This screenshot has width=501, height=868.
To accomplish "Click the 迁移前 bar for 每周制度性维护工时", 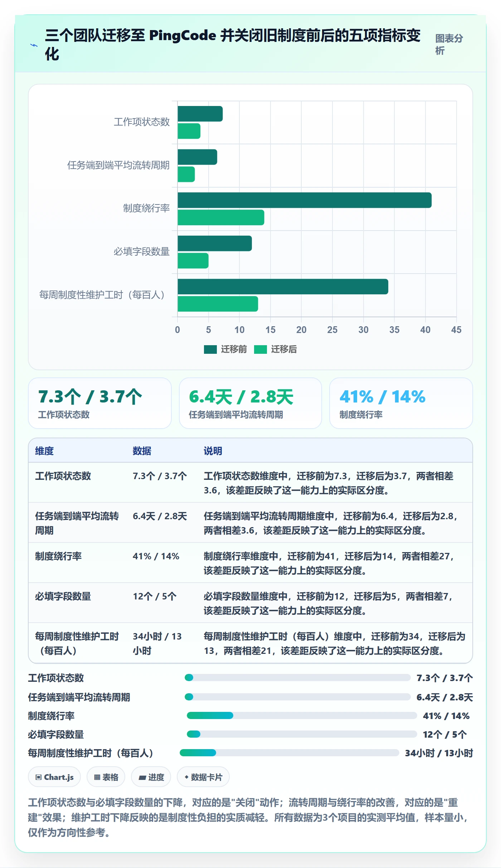I will point(283,286).
